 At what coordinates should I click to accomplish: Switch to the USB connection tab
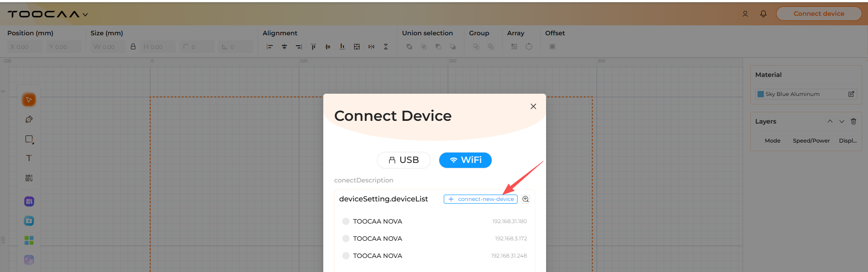[404, 160]
